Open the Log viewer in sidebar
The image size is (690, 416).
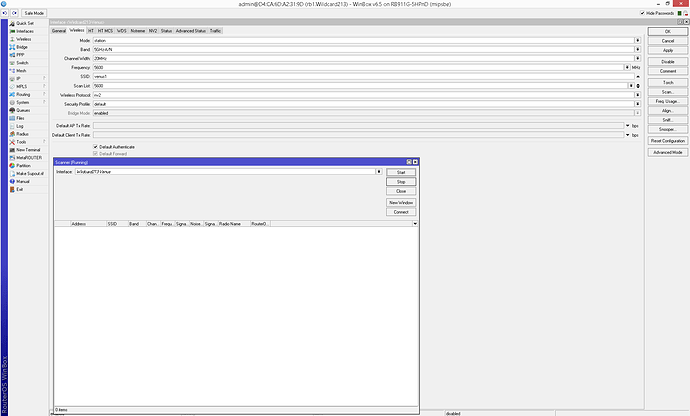coord(20,126)
